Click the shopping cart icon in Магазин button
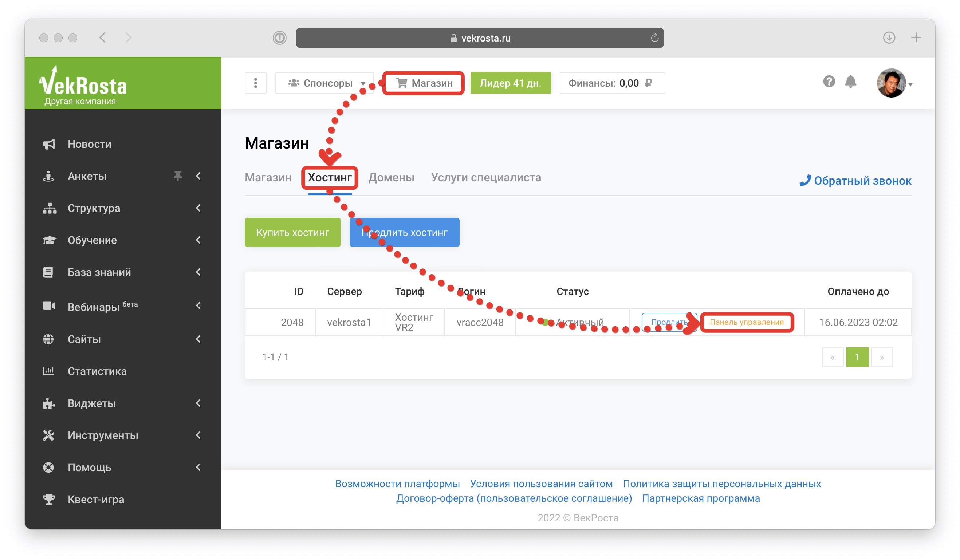 [x=402, y=83]
